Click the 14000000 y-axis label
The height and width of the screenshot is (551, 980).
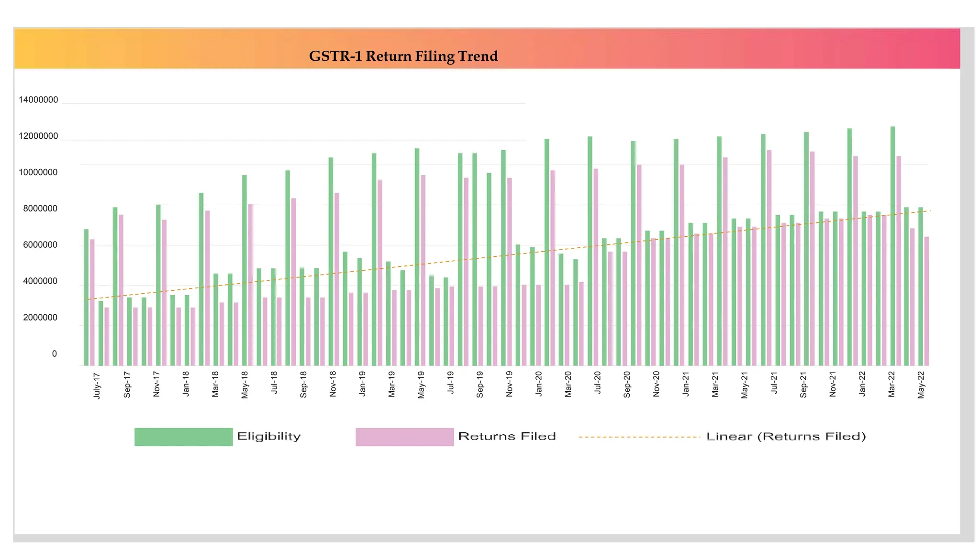point(38,100)
